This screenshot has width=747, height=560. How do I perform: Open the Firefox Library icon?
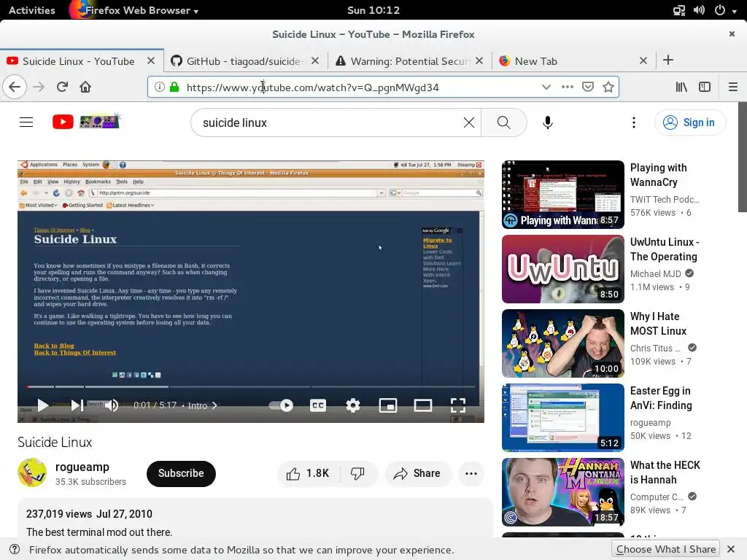(681, 87)
